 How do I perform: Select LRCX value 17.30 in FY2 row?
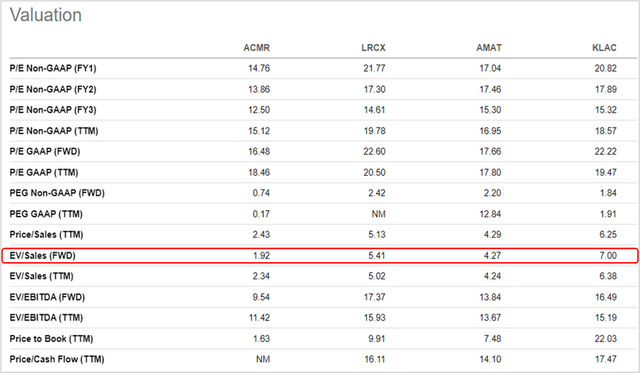click(374, 89)
